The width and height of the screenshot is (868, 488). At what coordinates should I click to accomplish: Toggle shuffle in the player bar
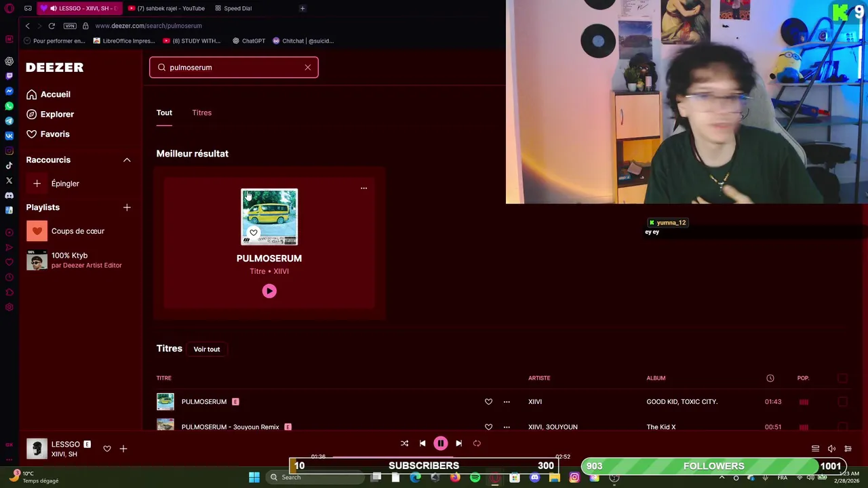click(404, 443)
